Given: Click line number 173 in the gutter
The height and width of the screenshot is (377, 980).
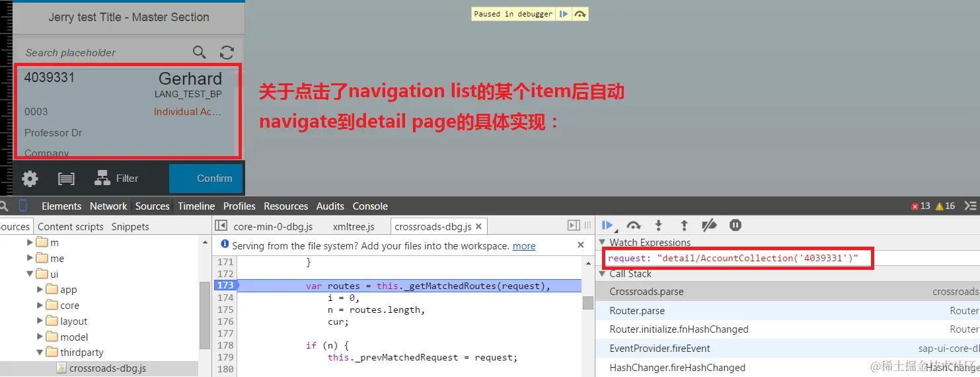Looking at the screenshot, I should point(225,285).
